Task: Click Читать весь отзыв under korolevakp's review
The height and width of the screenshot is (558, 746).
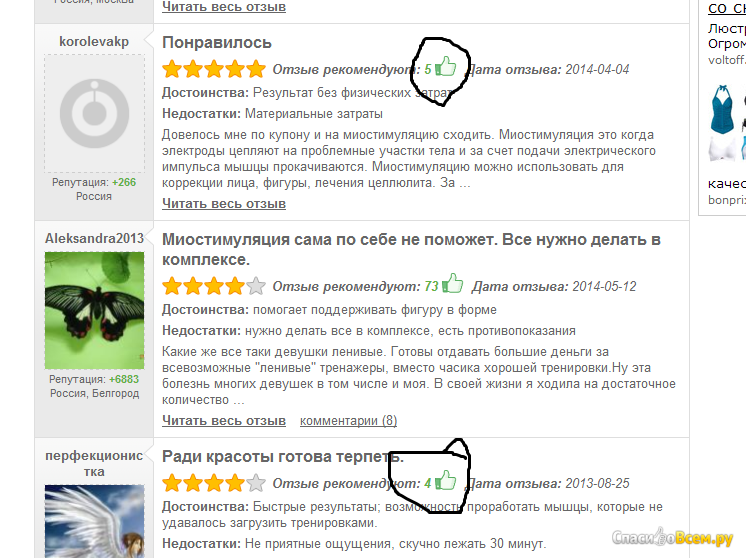Action: coord(224,204)
